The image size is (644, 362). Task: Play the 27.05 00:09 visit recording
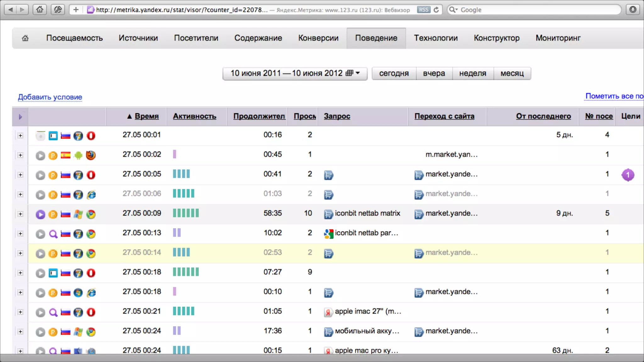tap(40, 214)
